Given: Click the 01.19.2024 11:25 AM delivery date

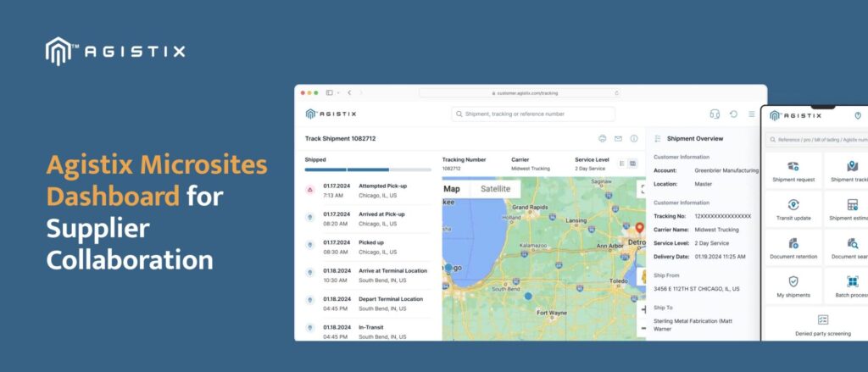Looking at the screenshot, I should pos(721,257).
